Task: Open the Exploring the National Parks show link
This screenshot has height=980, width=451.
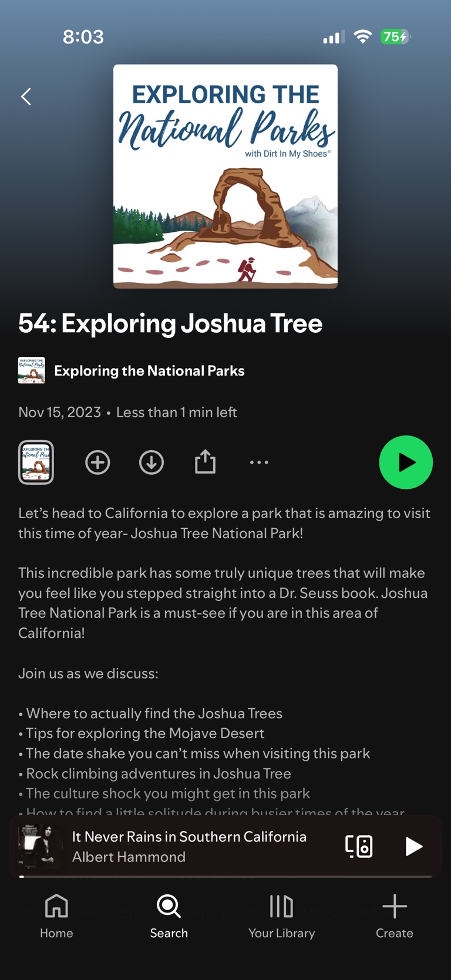Action: [149, 371]
